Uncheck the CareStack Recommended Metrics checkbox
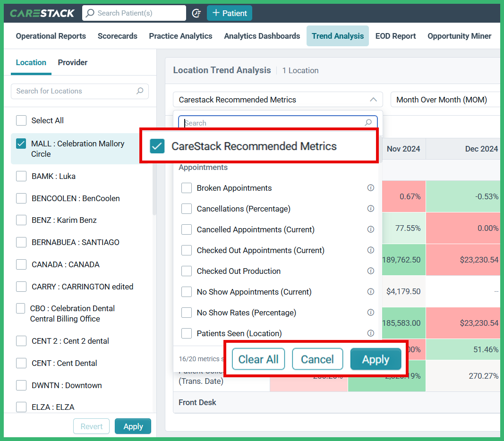The width and height of the screenshot is (504, 441). click(x=156, y=146)
